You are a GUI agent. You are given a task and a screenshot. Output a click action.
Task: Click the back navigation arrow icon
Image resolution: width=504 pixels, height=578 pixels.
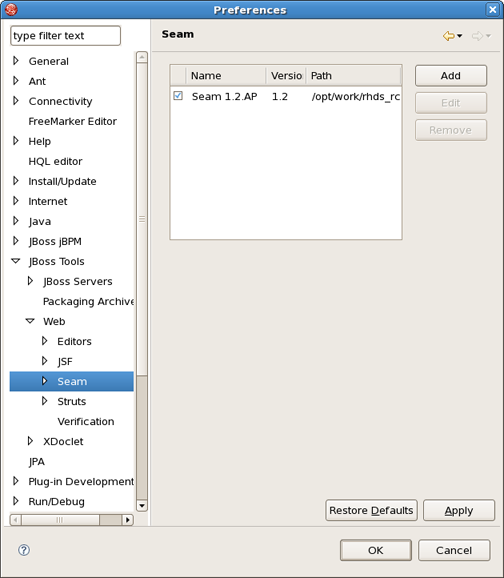(x=448, y=36)
